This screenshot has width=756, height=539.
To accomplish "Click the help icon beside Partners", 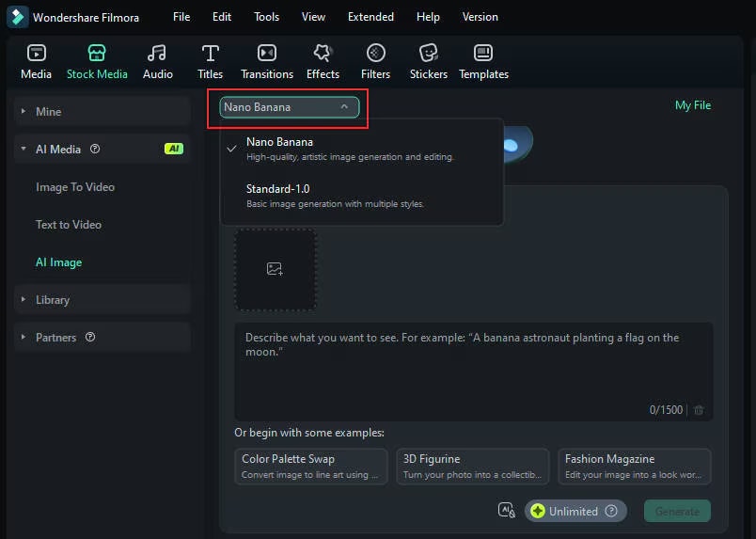I will pyautogui.click(x=90, y=338).
